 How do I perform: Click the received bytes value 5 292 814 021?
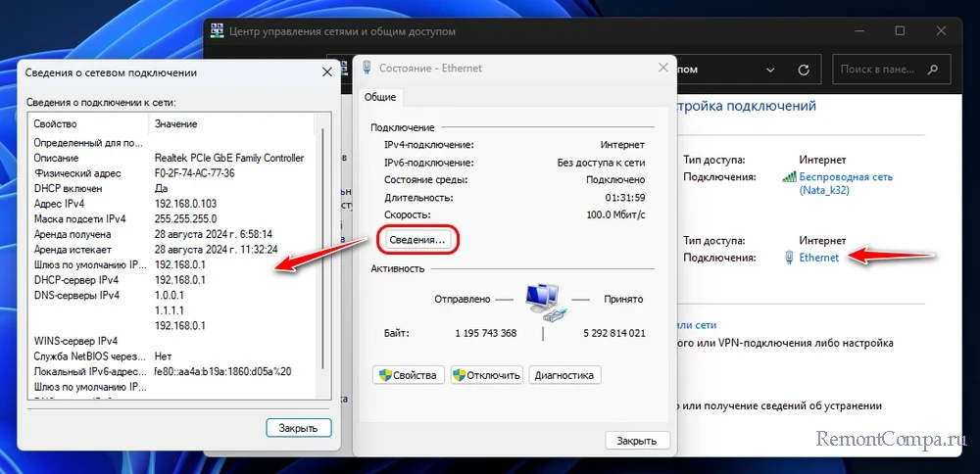pos(613,333)
